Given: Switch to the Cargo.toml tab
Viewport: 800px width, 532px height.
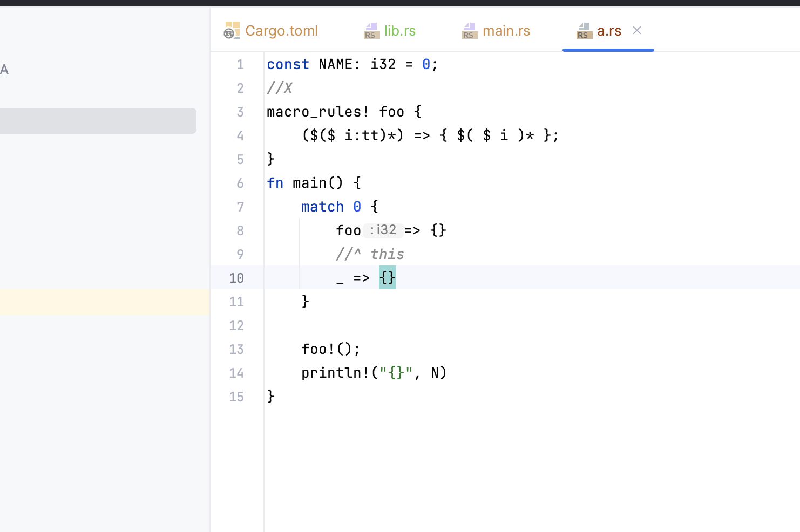Looking at the screenshot, I should click(x=281, y=31).
